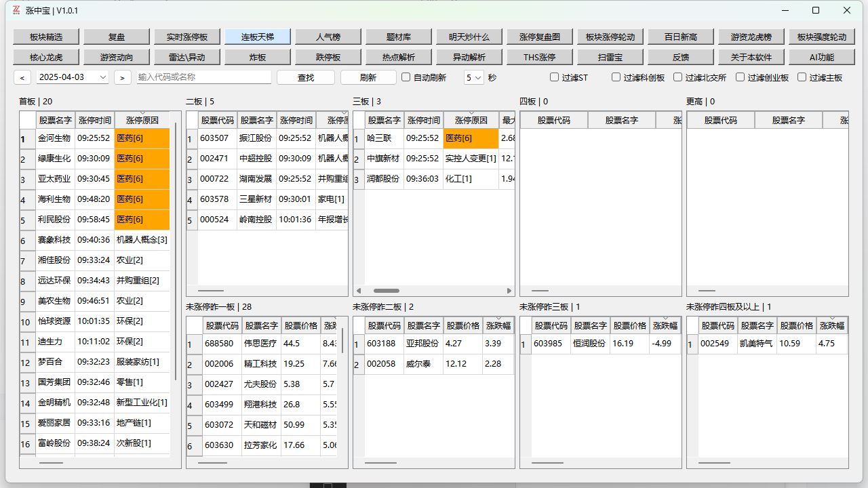Click the 输入代码或名称 input field
Image resolution: width=868 pixels, height=488 pixels.
[x=203, y=77]
